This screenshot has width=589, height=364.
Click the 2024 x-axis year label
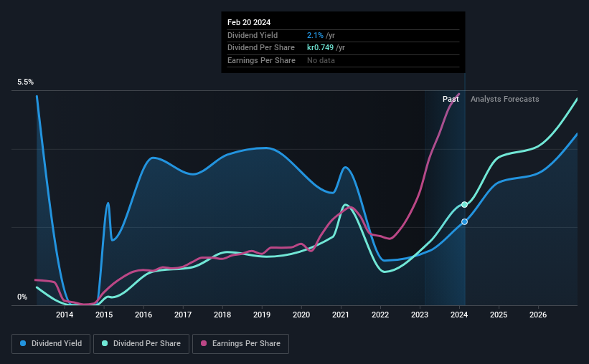pos(459,315)
